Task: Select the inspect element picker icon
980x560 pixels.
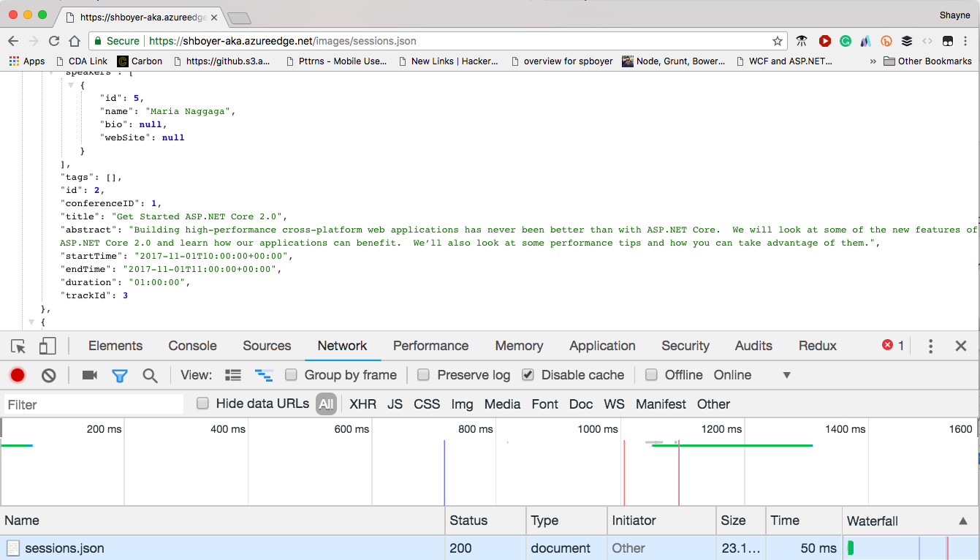Action: [18, 347]
